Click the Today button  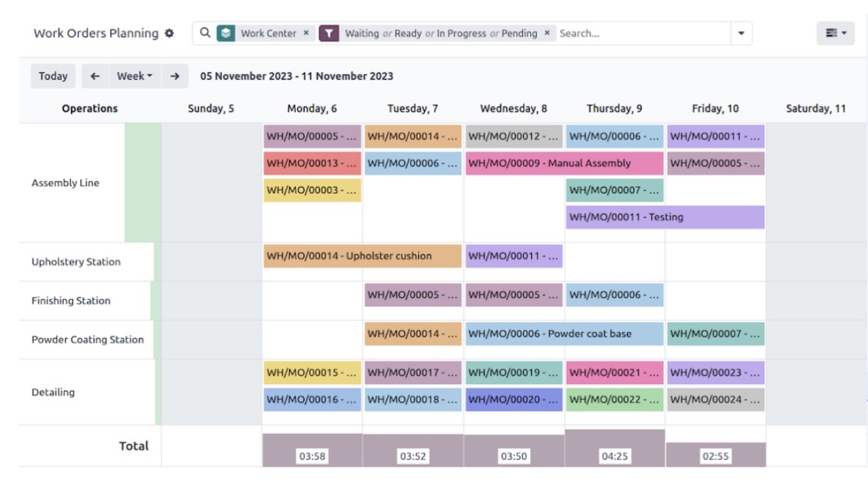coord(53,76)
